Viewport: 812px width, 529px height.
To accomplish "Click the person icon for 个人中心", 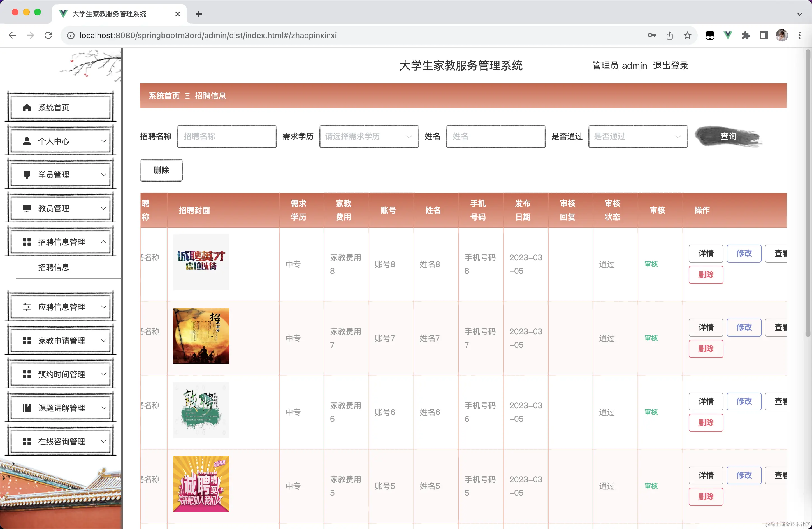I will click(27, 141).
